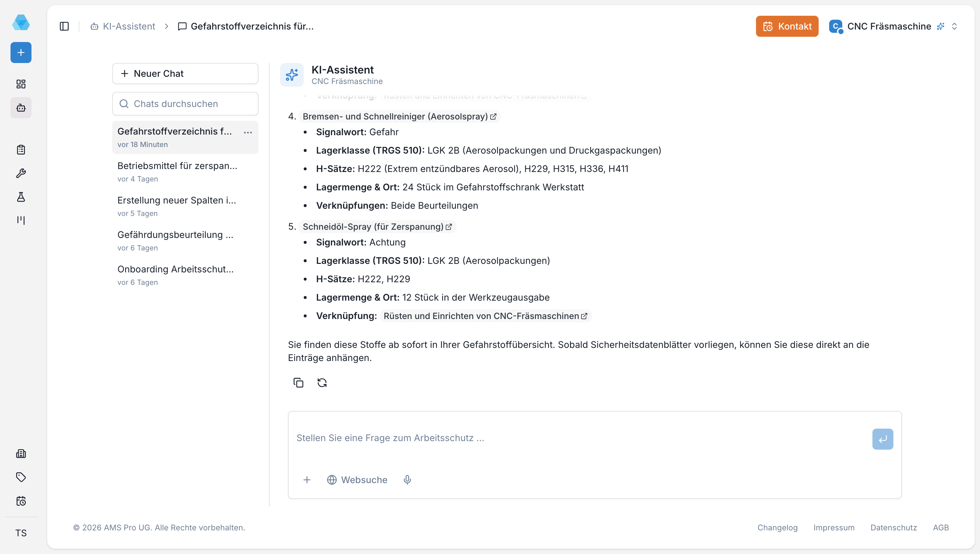Screen dimensions: 980x554
Task: Click the Kontakt button
Action: 787,26
